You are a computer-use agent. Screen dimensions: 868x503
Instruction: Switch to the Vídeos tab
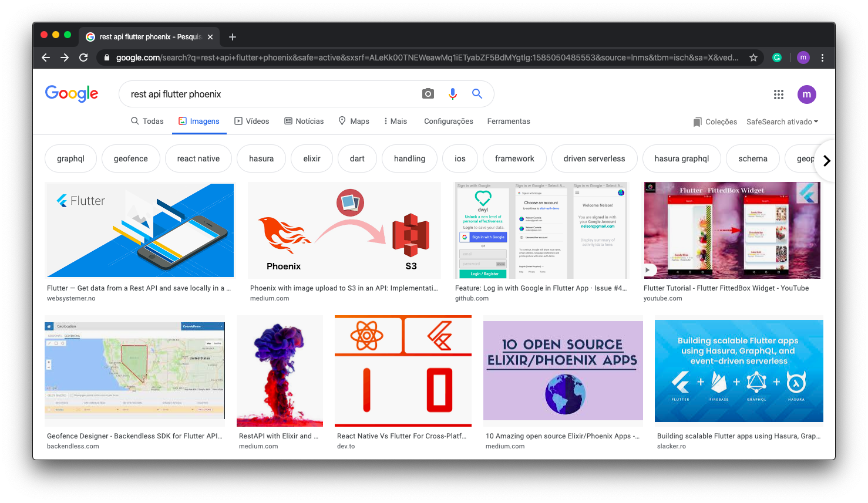point(252,121)
